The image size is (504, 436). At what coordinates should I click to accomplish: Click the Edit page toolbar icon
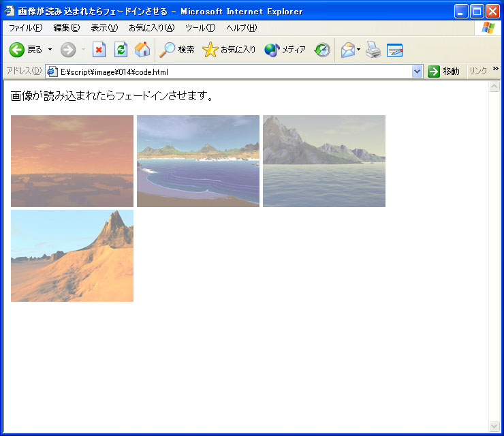pos(395,50)
